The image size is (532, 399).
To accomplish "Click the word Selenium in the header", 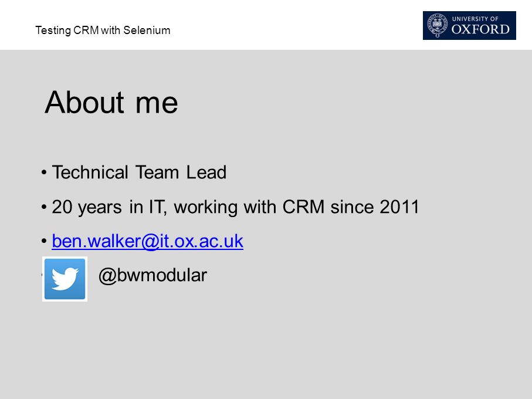I will [x=147, y=30].
